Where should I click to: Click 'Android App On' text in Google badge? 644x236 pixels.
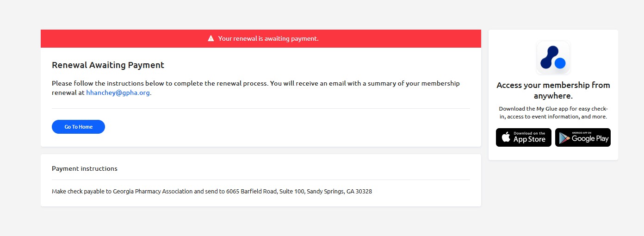coord(582,133)
